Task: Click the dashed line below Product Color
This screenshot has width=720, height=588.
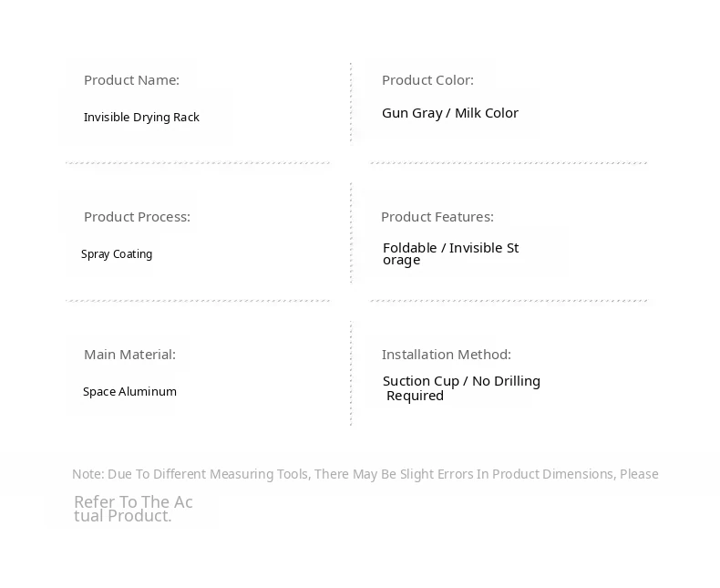Action: tap(509, 163)
